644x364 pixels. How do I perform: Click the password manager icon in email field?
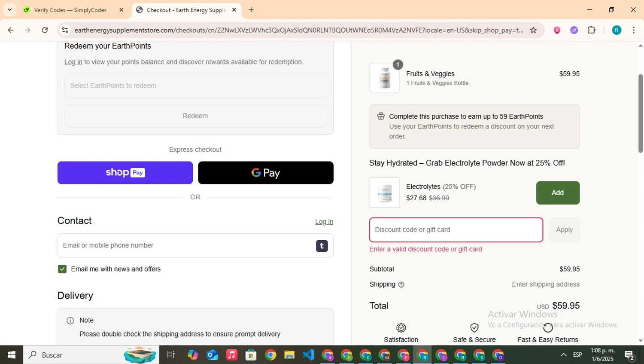(x=322, y=246)
